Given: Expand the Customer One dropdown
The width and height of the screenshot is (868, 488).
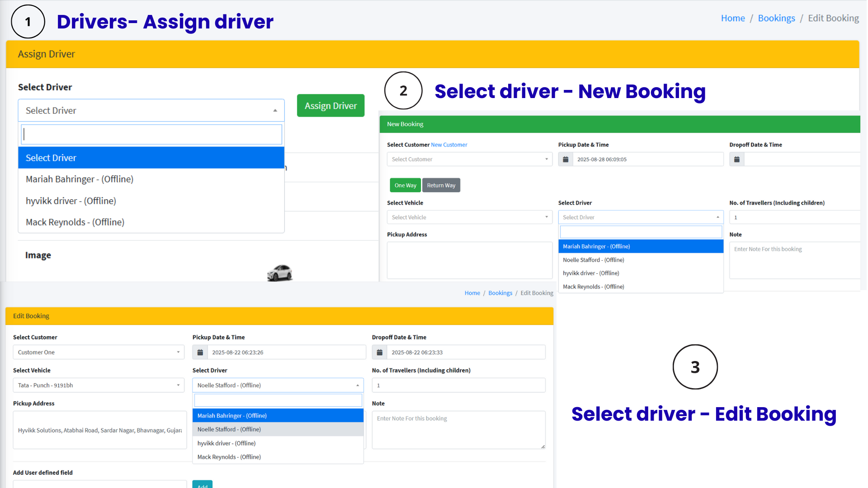Looking at the screenshot, I should [99, 352].
